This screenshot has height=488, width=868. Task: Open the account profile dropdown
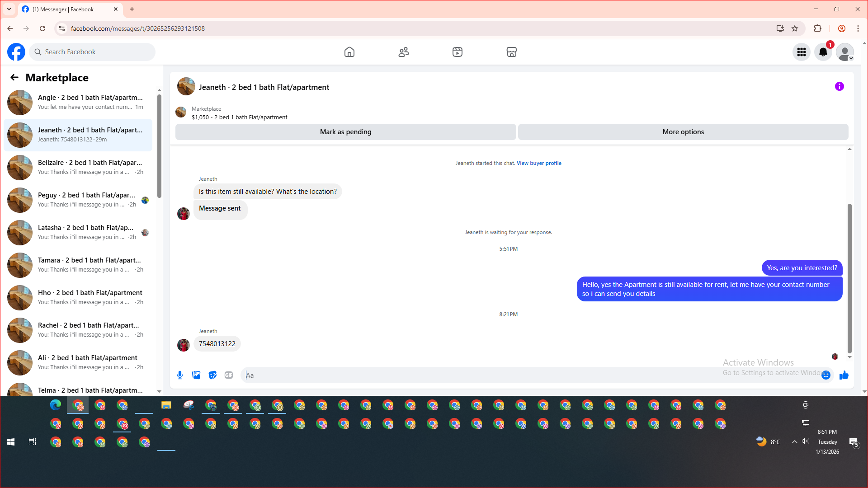[844, 52]
